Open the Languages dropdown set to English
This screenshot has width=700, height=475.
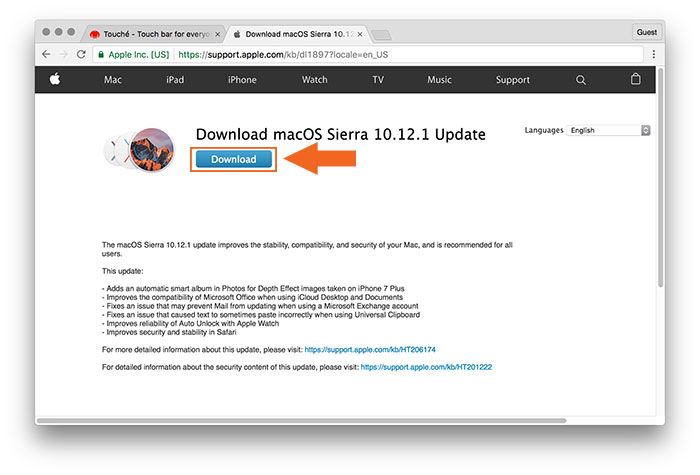coord(608,130)
